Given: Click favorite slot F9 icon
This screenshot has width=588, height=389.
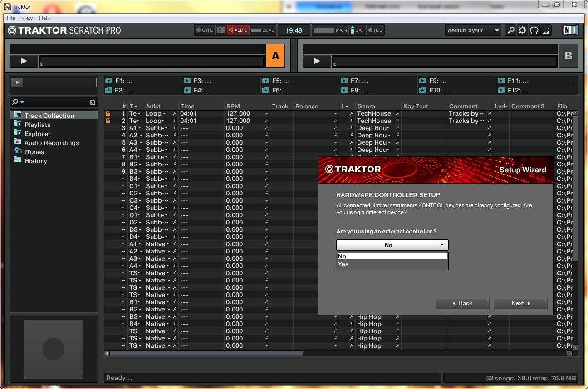Looking at the screenshot, I should (x=422, y=81).
